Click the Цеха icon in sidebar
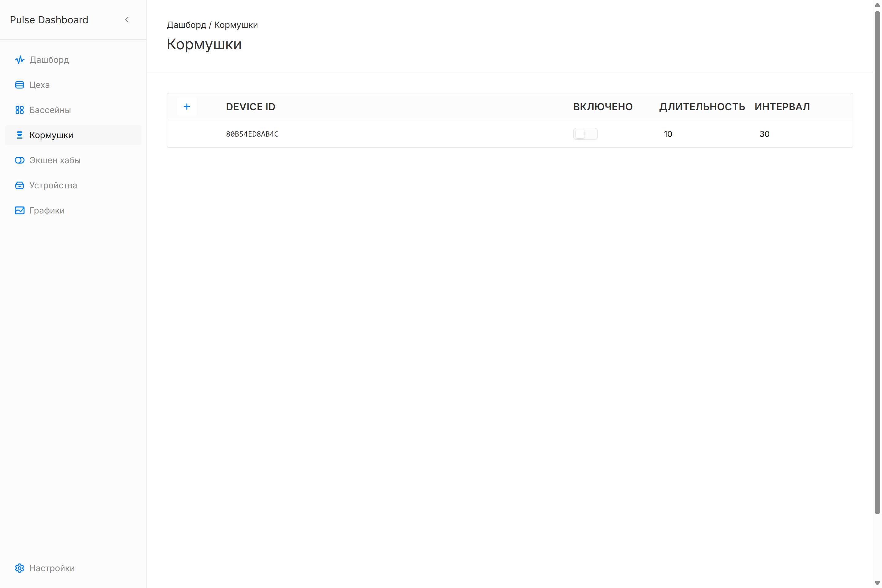 coord(20,85)
